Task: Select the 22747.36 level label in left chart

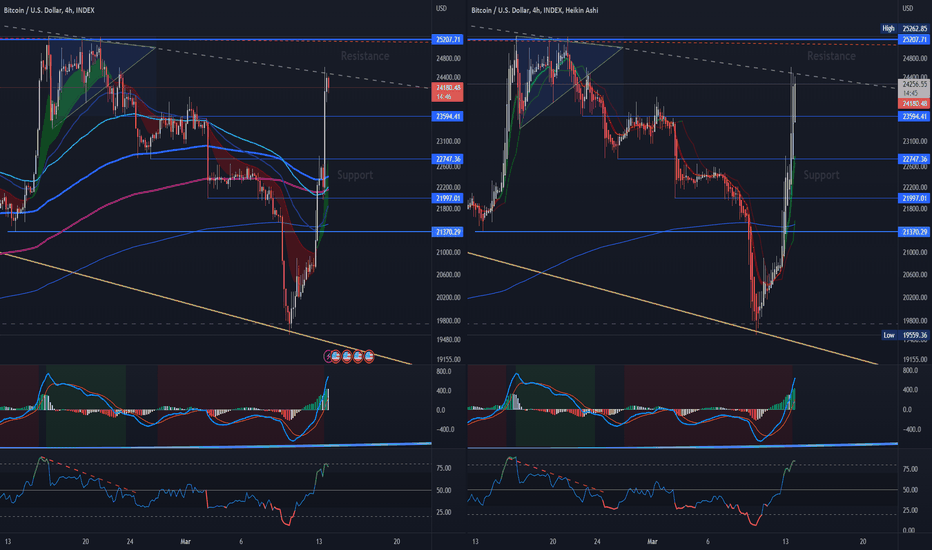Action: [x=448, y=159]
